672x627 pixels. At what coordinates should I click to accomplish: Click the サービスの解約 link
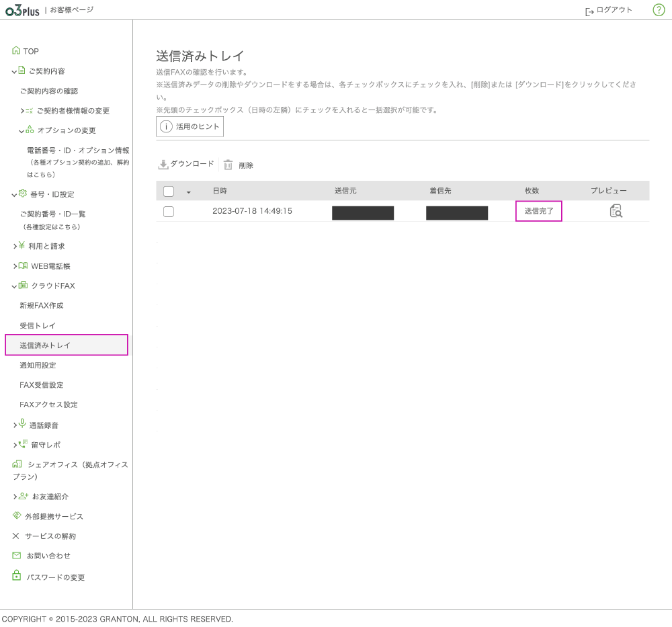50,536
